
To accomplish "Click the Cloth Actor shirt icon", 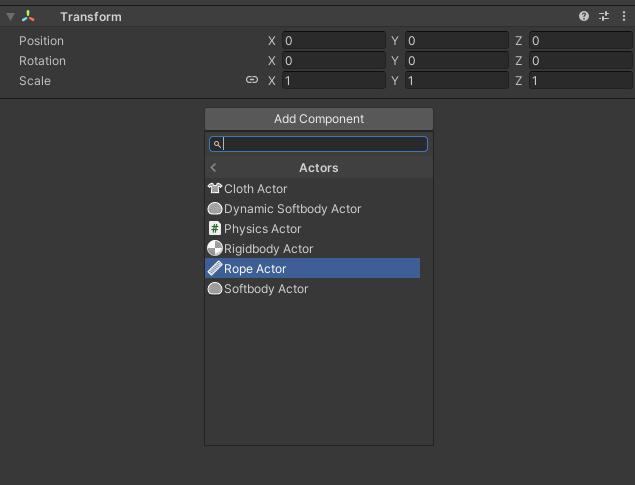I will coord(214,189).
